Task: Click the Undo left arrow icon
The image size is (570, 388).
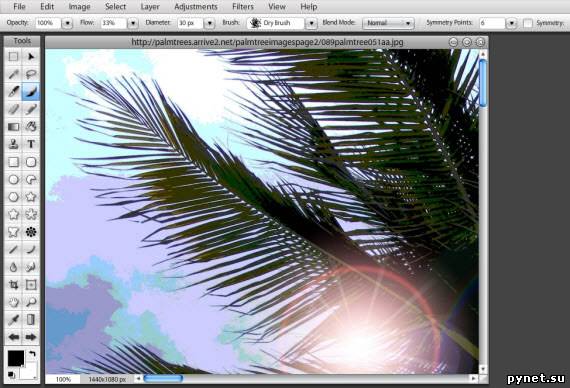Action: click(13, 337)
